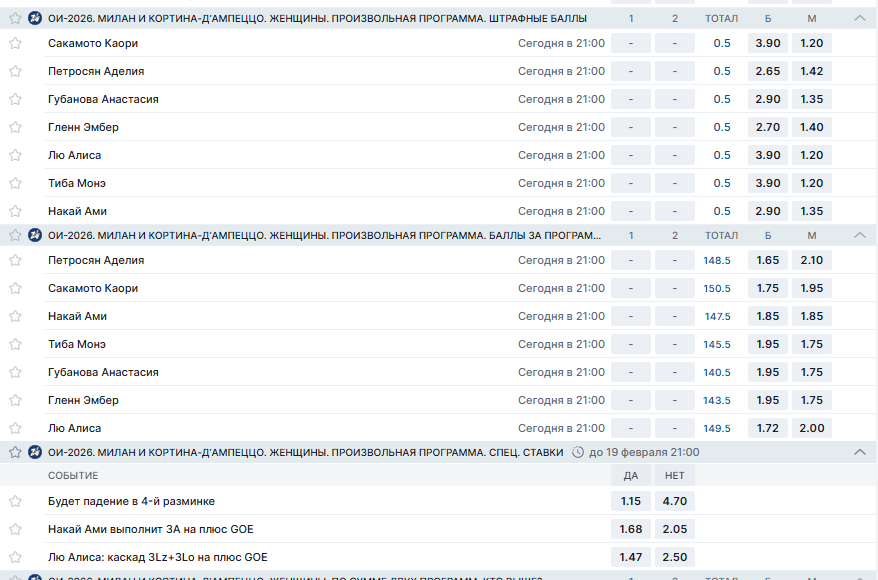Open Губанова Анастасия event with total 140.5
Screen dimensions: 878x580
click(x=103, y=372)
